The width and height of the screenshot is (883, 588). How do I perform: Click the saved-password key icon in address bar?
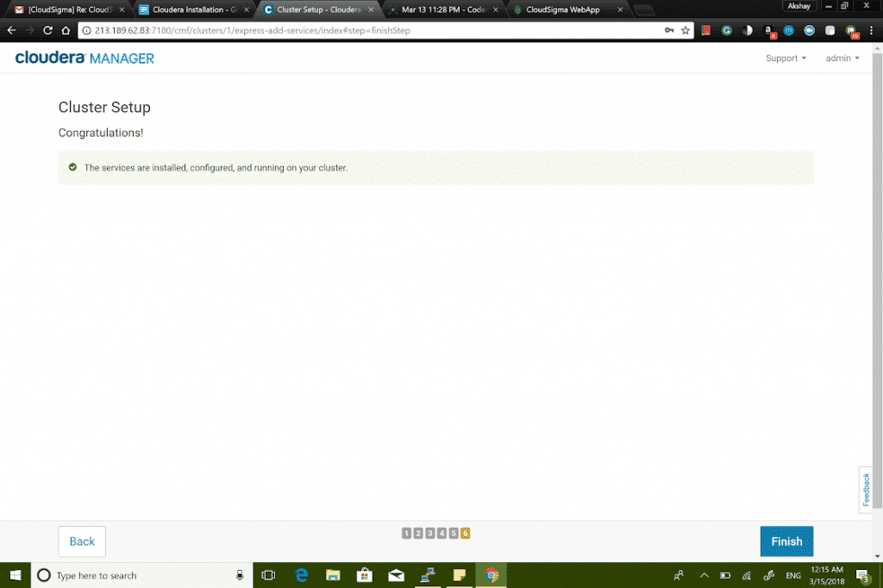pos(669,30)
